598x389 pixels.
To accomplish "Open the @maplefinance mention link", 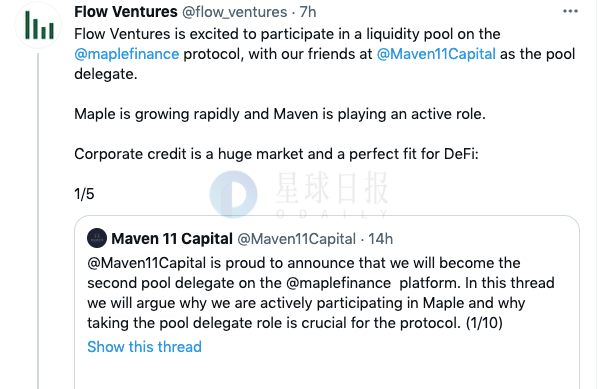I will point(127,54).
